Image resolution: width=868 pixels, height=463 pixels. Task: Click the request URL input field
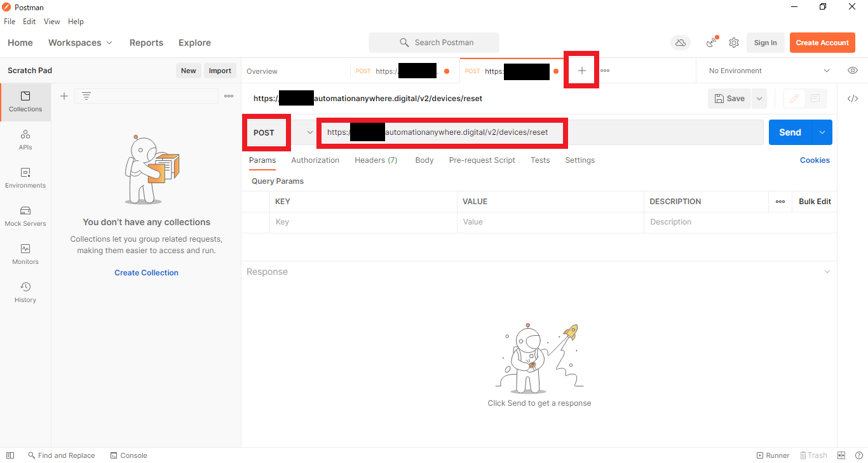pos(541,132)
